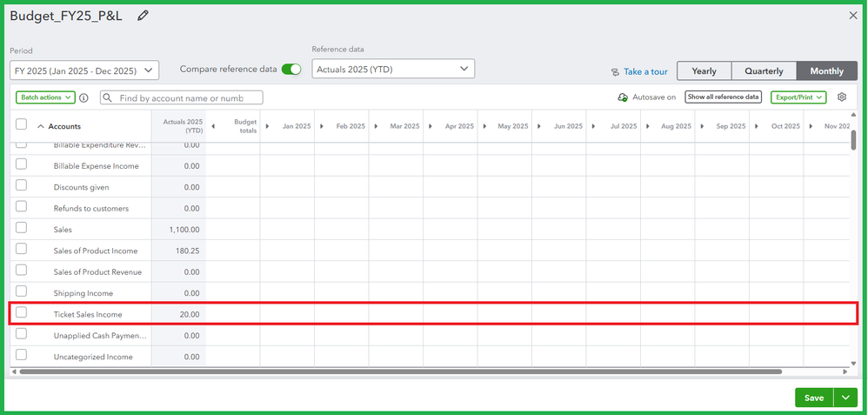Viewport: 868px width, 415px height.
Task: Check the Unapplied Cash Payment row
Action: (21, 333)
